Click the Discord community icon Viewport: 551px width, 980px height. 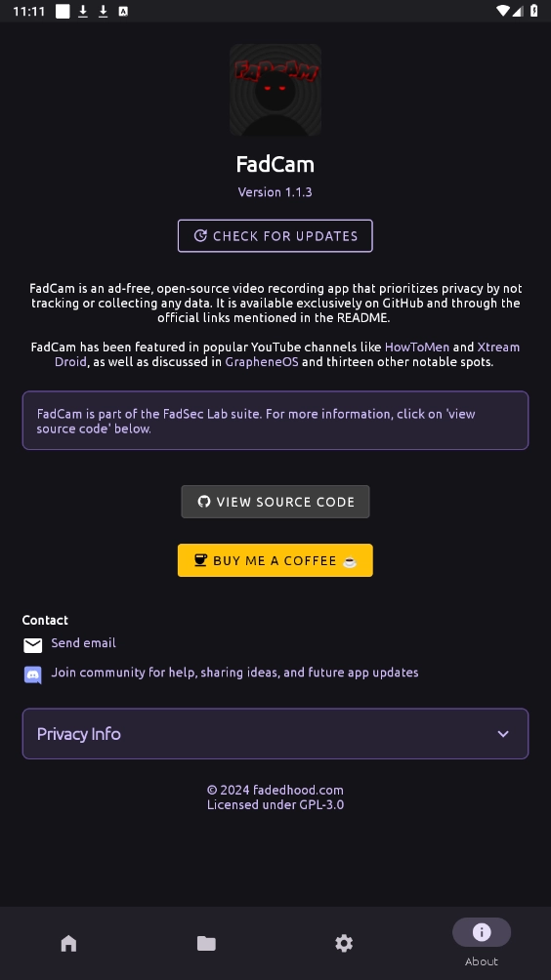(32, 675)
